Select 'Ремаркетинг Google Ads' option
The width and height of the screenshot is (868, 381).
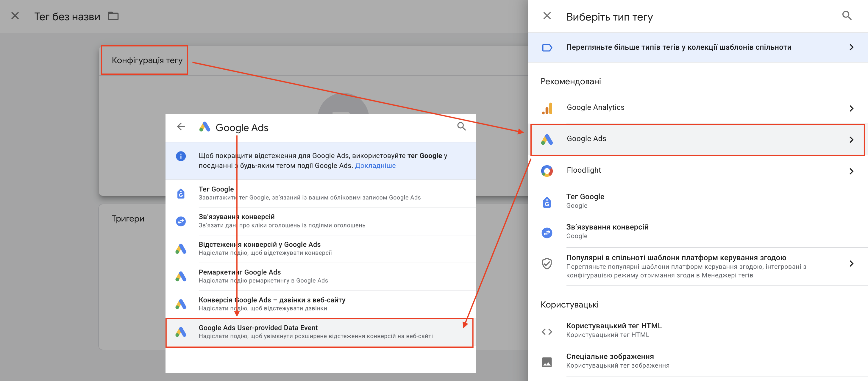[321, 277]
